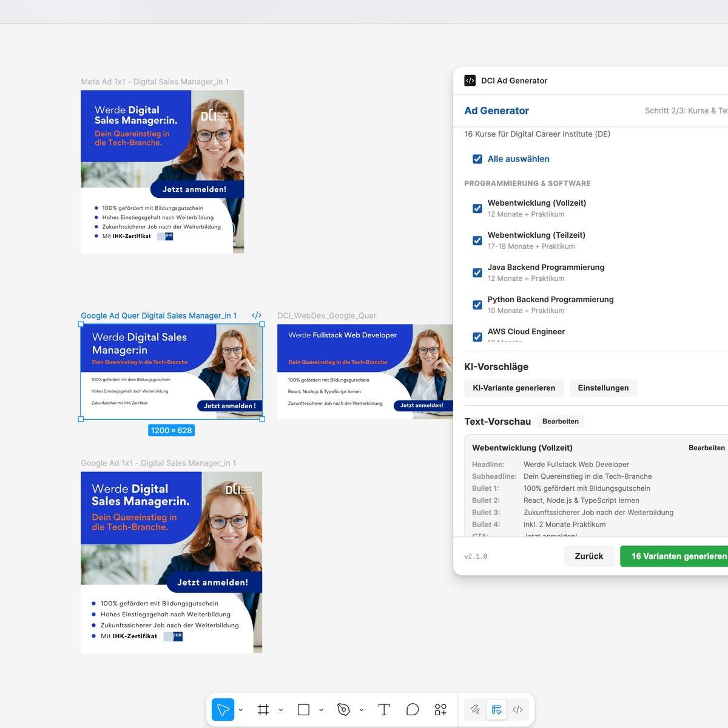728x728 pixels.
Task: Open the Pen tool options dropdown
Action: [362, 710]
